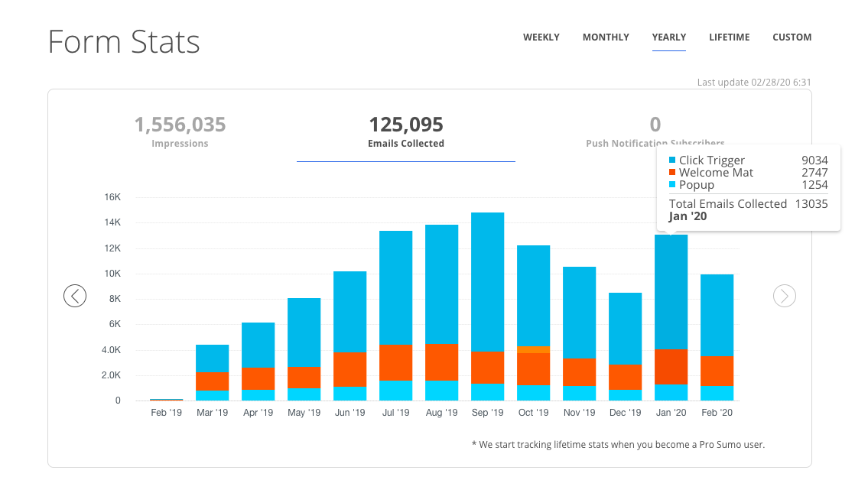Show the Impressions metric

pyautogui.click(x=180, y=131)
